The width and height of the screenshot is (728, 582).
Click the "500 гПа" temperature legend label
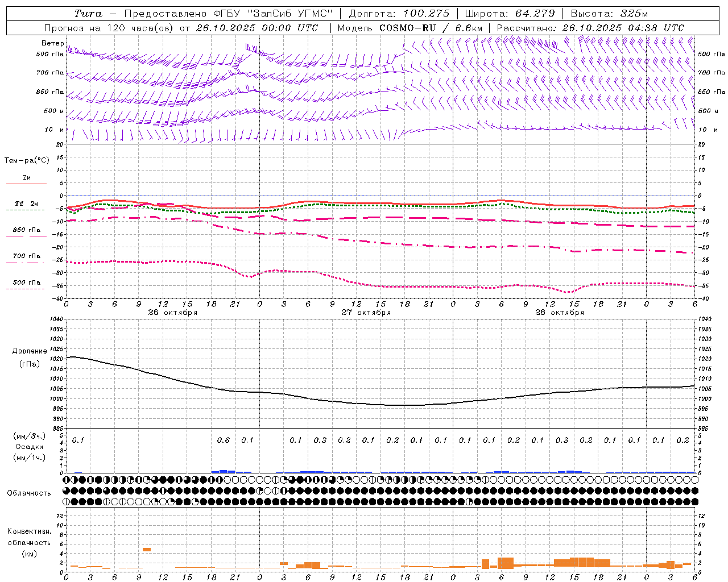coord(27,282)
